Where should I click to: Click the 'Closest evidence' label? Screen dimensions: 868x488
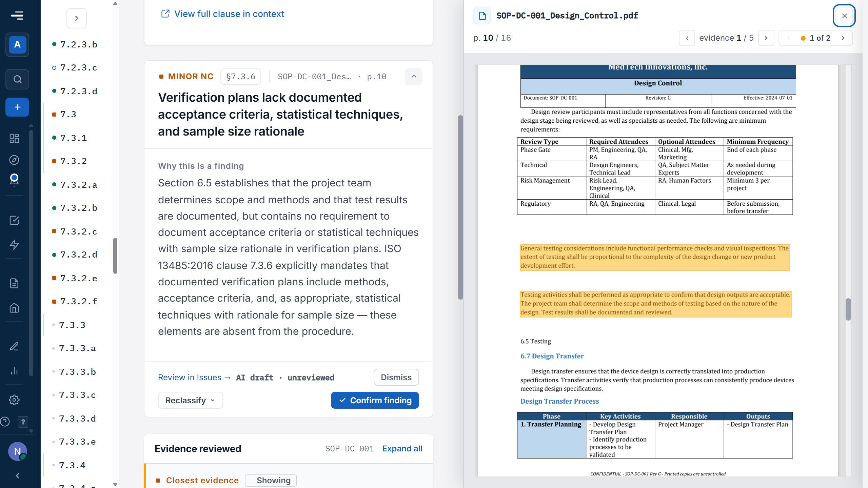[x=202, y=480]
